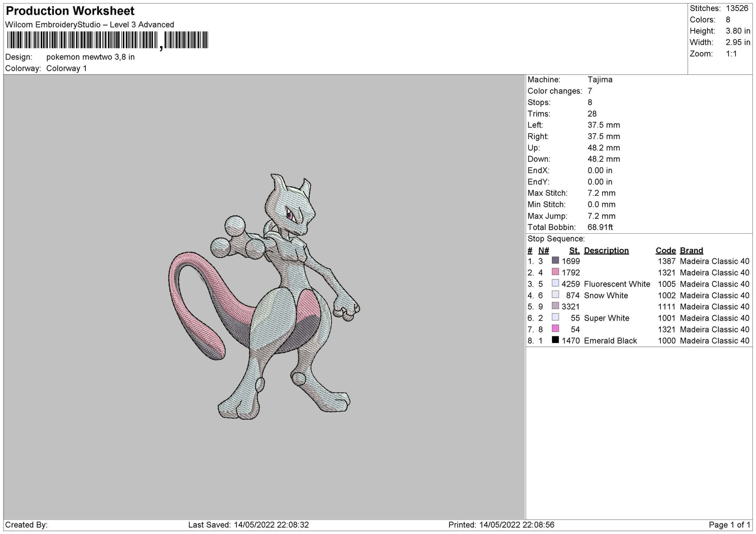Click code 1387 in the stop sequence

[x=667, y=262]
